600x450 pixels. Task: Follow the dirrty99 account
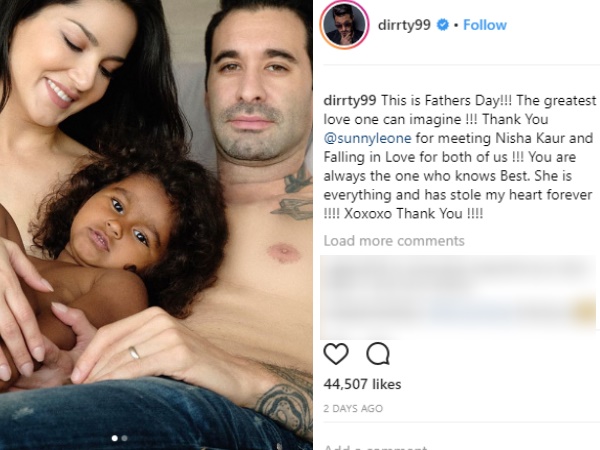pyautogui.click(x=485, y=25)
